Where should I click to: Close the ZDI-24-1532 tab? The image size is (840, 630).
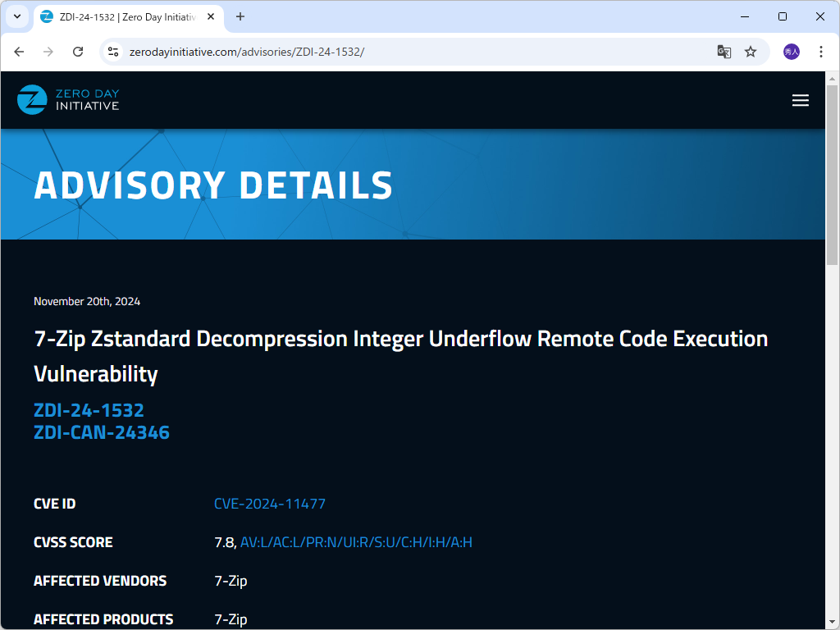[211, 16]
